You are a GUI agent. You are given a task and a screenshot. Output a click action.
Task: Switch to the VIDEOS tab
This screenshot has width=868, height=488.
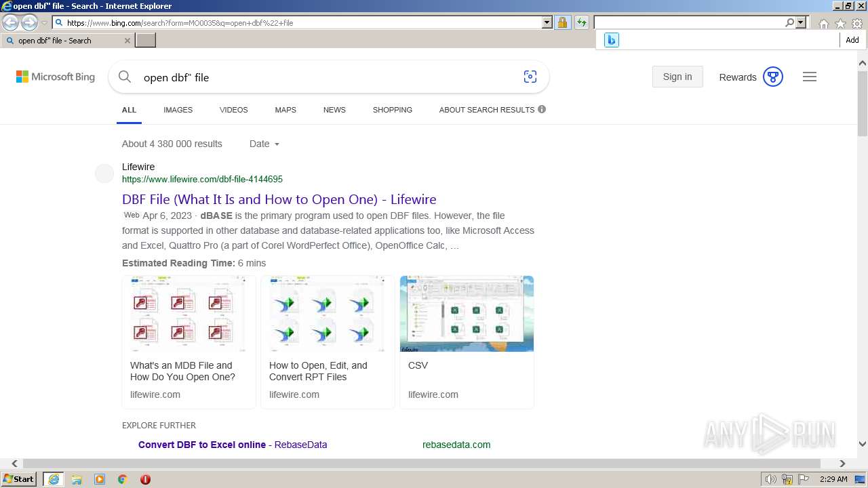point(233,110)
